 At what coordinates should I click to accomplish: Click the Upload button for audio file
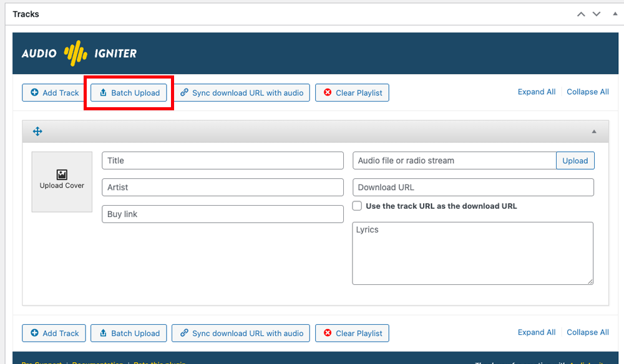tap(575, 161)
